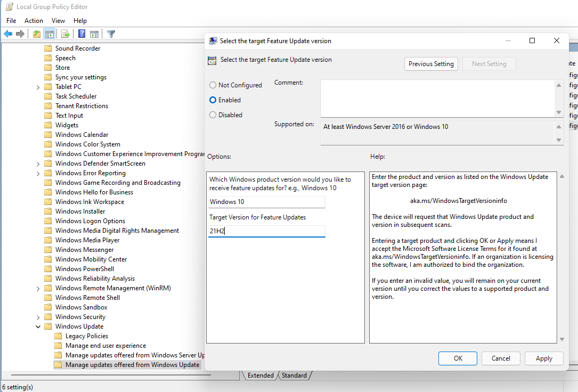Select Windows Media Player tree item
578x392 pixels.
click(x=87, y=240)
